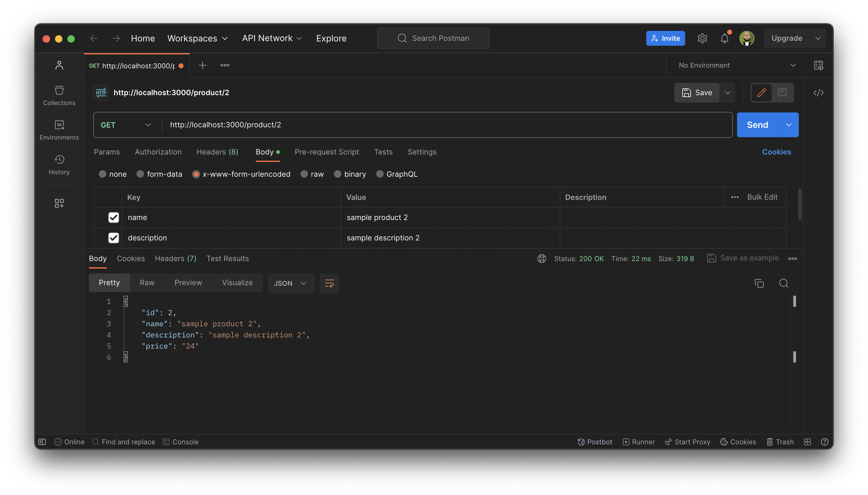Open the request comments icon

[782, 92]
